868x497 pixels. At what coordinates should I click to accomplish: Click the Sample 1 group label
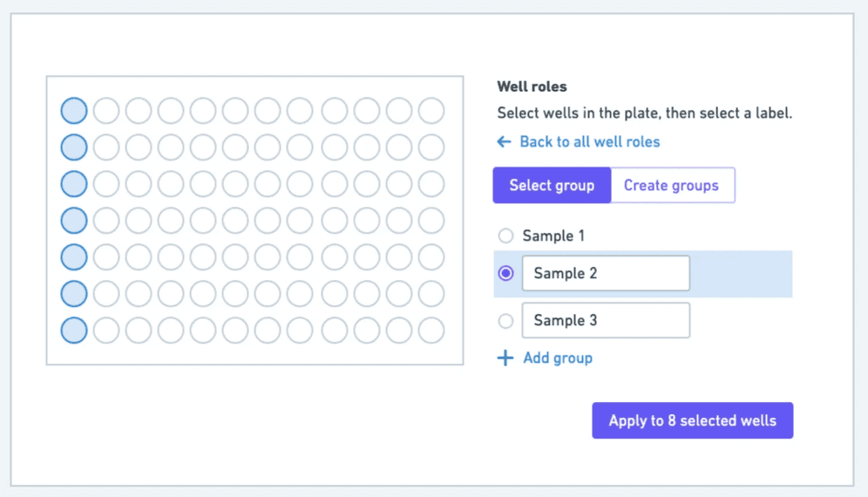pyautogui.click(x=553, y=235)
